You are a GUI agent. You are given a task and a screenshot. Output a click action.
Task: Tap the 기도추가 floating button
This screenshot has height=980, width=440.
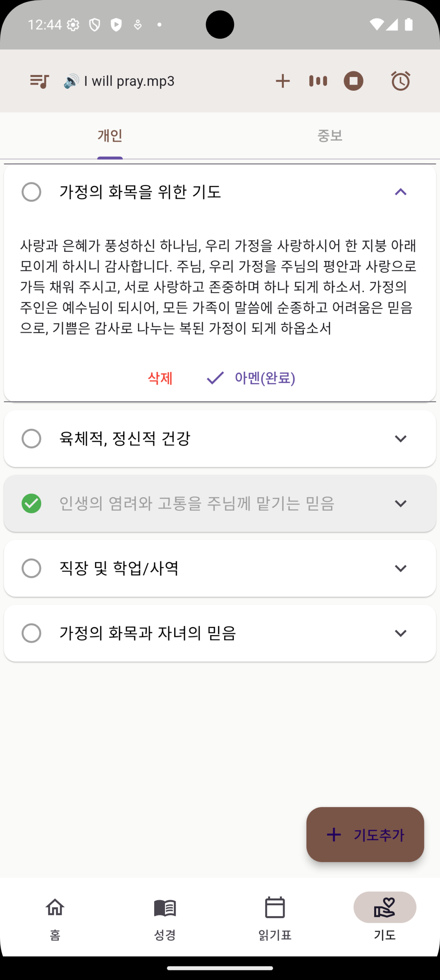(365, 835)
